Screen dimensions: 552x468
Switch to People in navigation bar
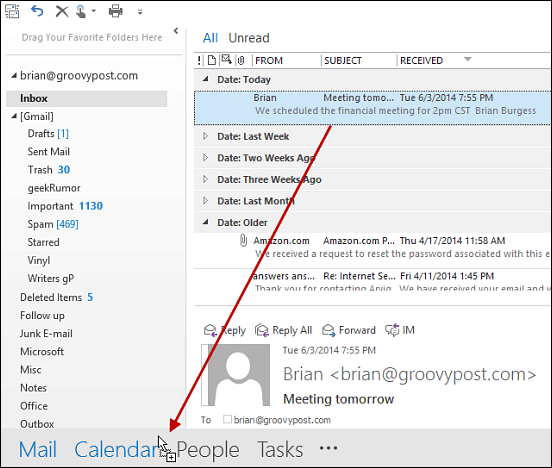coord(208,450)
